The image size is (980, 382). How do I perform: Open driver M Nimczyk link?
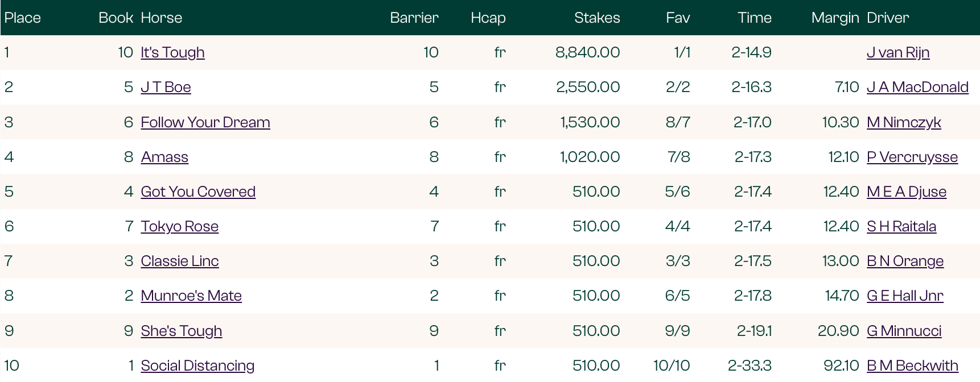pyautogui.click(x=903, y=122)
